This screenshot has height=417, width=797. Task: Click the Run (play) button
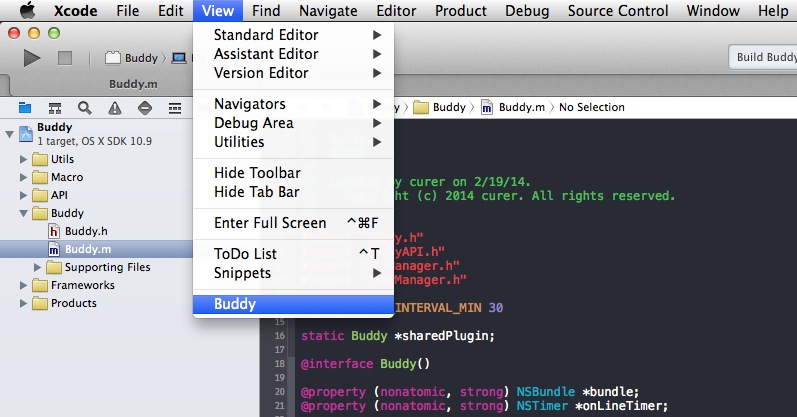[32, 58]
